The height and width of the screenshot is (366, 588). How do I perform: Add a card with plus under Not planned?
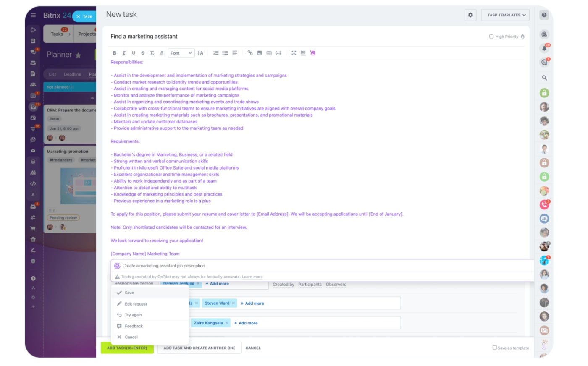(x=92, y=98)
